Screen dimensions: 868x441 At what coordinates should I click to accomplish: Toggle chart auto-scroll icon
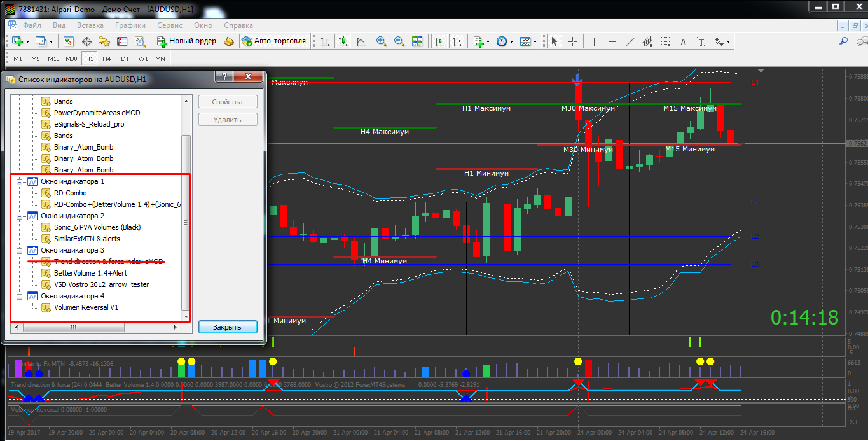pos(439,41)
